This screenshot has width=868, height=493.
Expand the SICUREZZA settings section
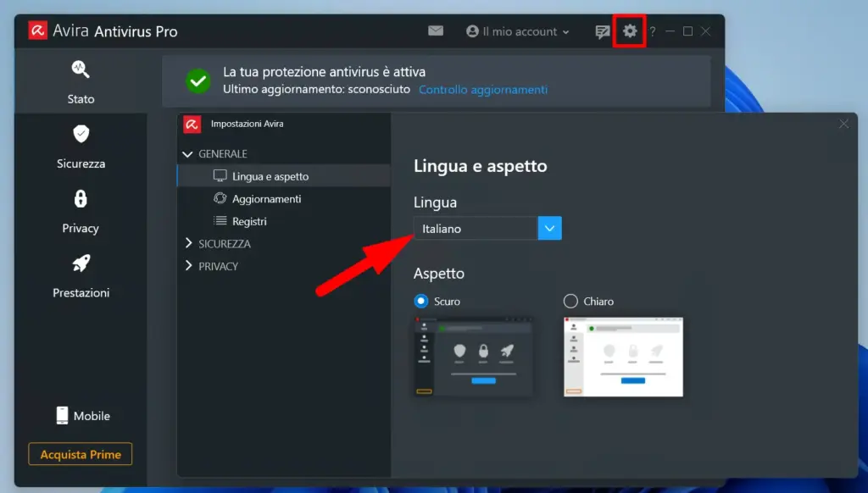coord(188,243)
